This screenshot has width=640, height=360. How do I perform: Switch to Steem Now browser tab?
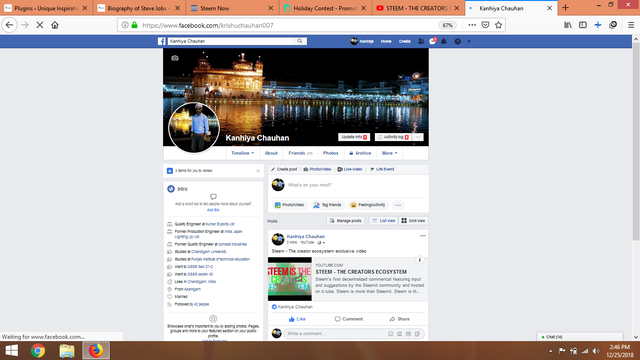pos(232,8)
